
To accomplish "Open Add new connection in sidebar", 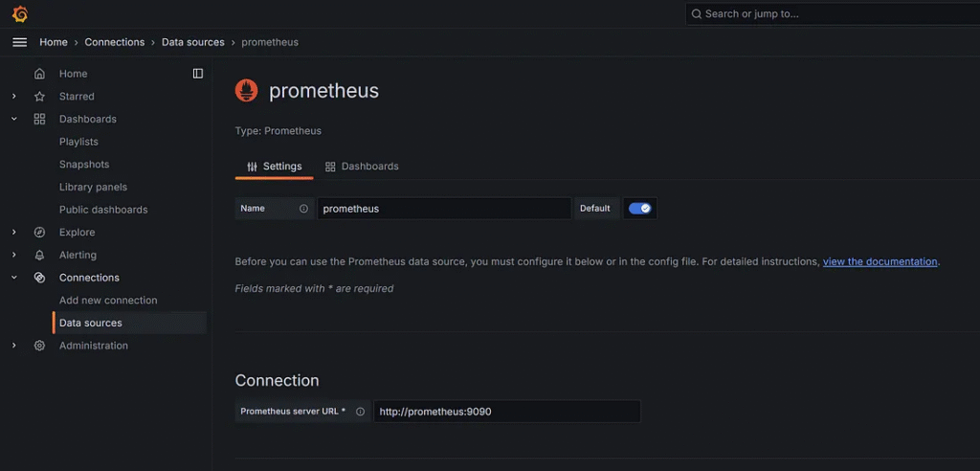I will (x=108, y=301).
